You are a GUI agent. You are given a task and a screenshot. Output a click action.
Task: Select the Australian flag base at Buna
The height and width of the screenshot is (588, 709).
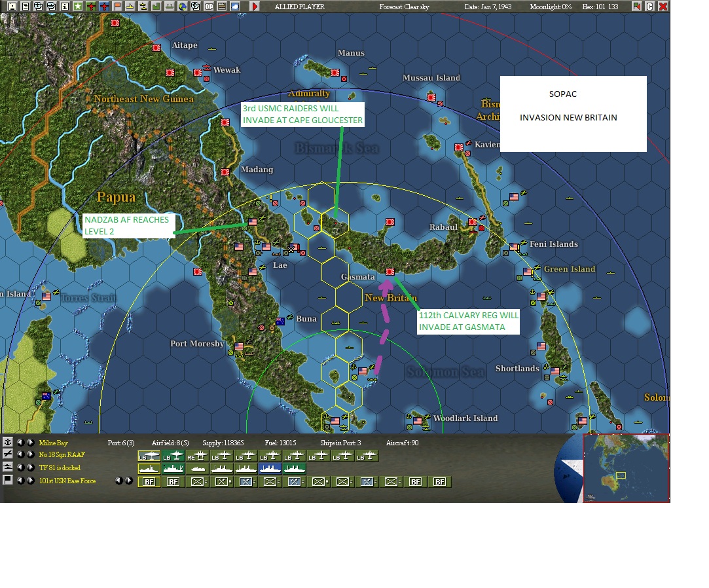pos(280,321)
